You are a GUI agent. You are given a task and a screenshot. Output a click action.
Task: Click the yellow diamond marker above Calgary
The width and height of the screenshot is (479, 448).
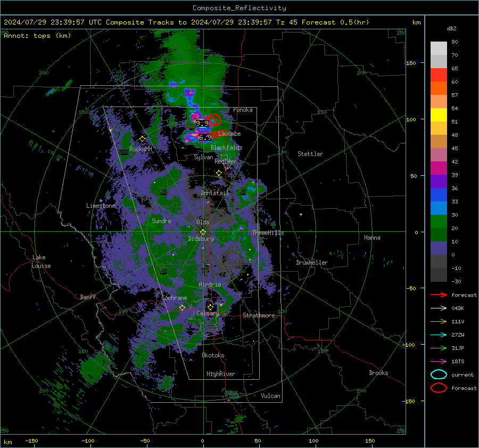210,307
